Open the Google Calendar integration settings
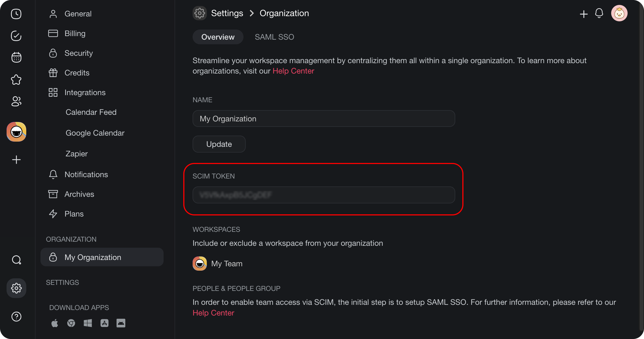644x339 pixels. pos(95,133)
